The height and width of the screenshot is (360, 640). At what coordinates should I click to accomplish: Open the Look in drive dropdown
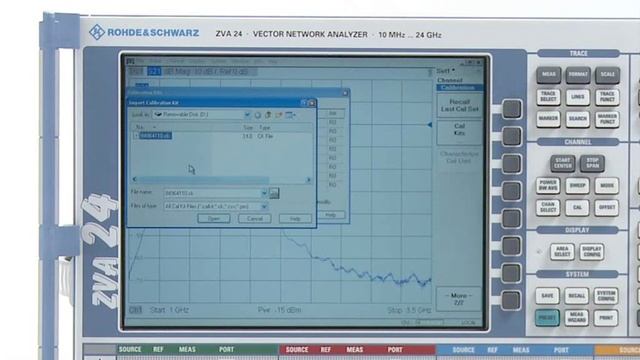coord(247,115)
